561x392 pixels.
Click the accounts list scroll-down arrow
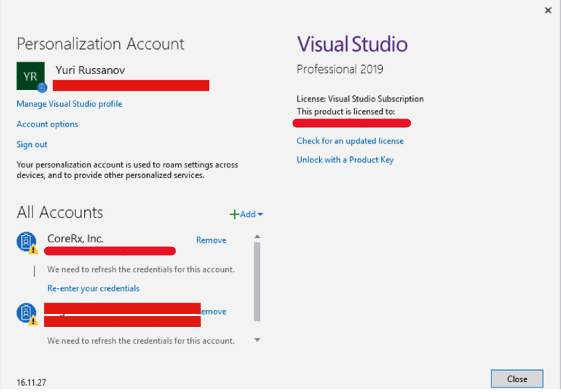[257, 340]
